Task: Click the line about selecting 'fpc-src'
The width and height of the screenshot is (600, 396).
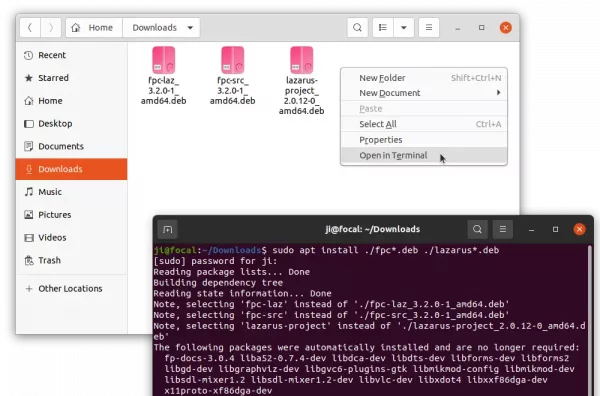Action: pyautogui.click(x=331, y=315)
